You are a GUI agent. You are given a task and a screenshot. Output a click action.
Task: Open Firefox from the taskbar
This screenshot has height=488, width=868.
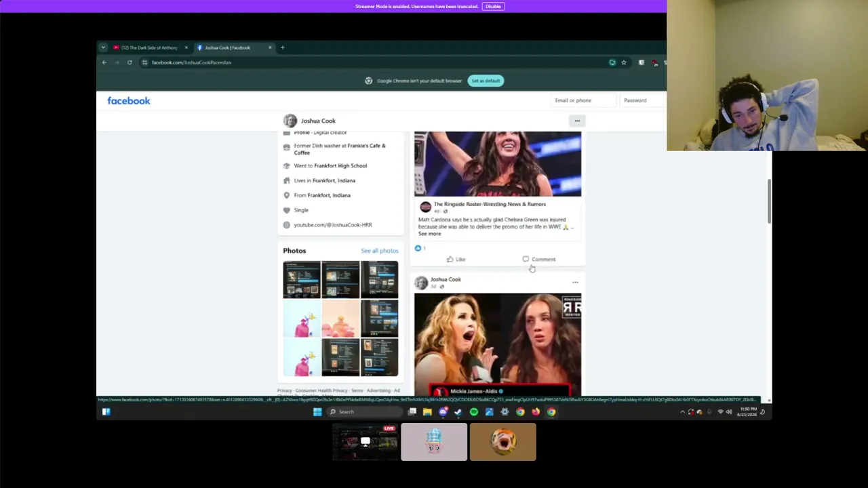[x=536, y=411]
